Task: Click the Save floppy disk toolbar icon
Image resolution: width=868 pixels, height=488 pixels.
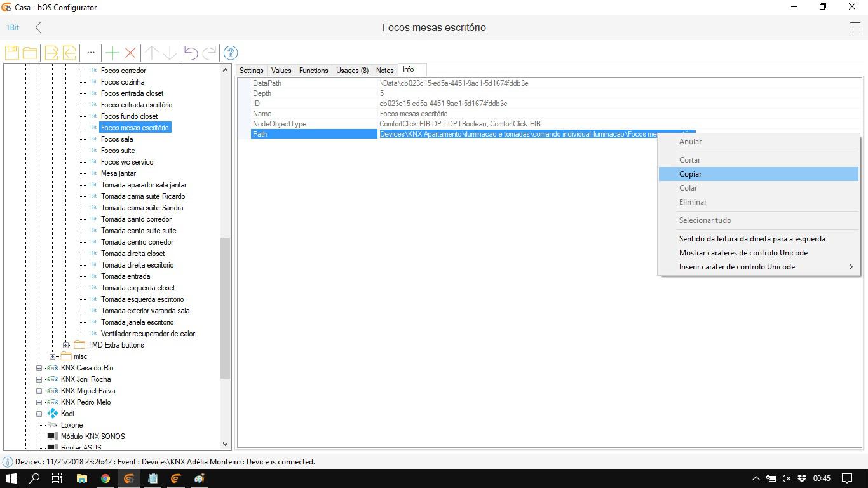Action: pos(12,53)
